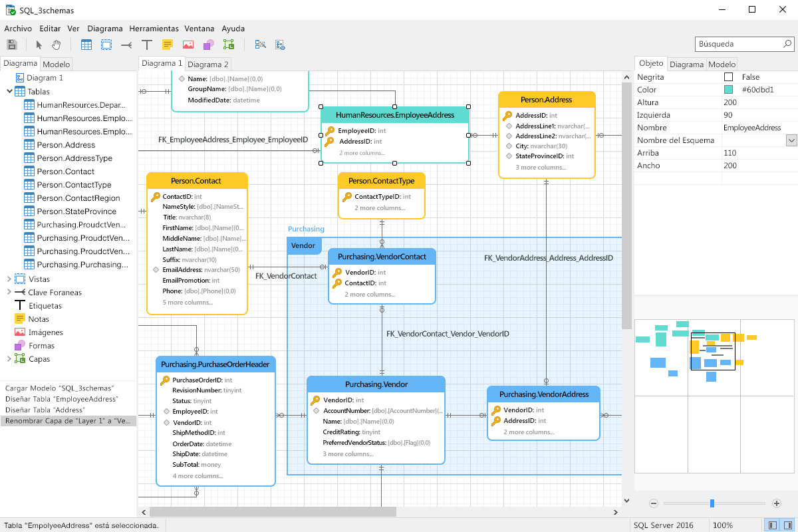
Task: Choose the foreign key relation tool
Action: click(126, 45)
